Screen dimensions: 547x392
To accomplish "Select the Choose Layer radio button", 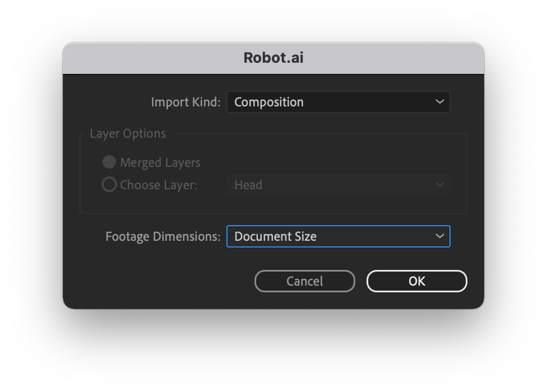I will (x=109, y=184).
